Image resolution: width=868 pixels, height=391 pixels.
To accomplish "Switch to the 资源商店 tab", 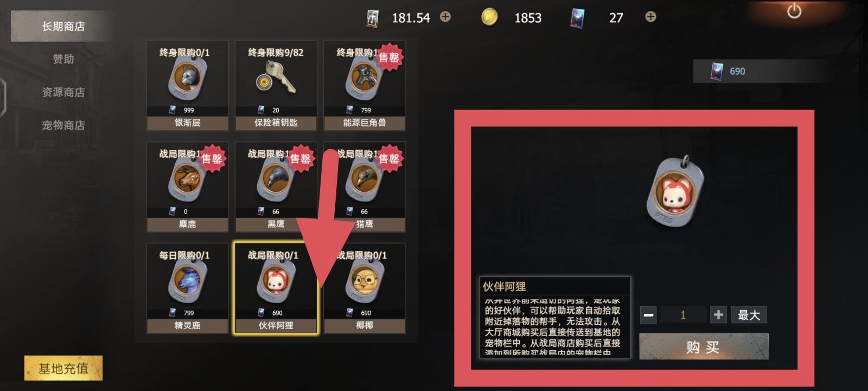I will point(63,92).
